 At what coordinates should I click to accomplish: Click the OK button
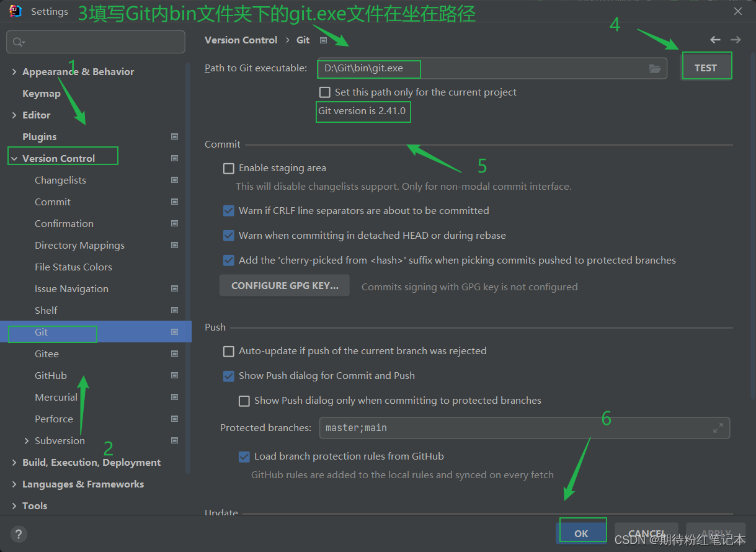[581, 533]
